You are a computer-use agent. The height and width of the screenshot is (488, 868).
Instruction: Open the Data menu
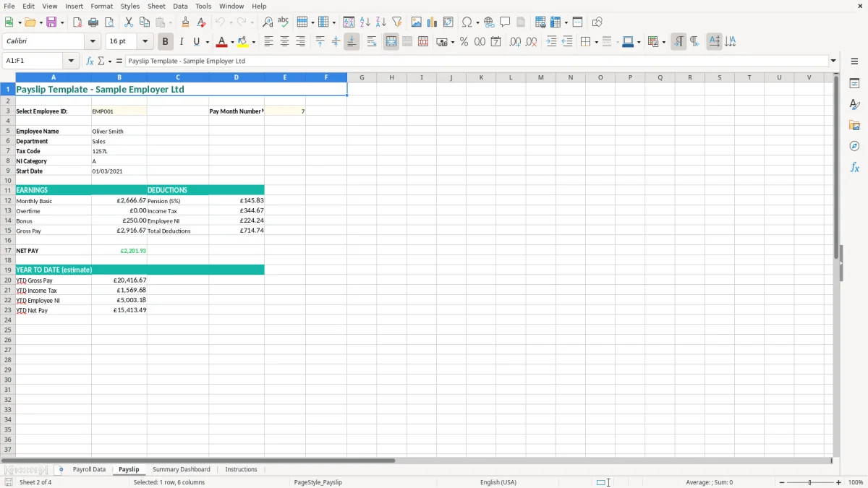pos(180,6)
